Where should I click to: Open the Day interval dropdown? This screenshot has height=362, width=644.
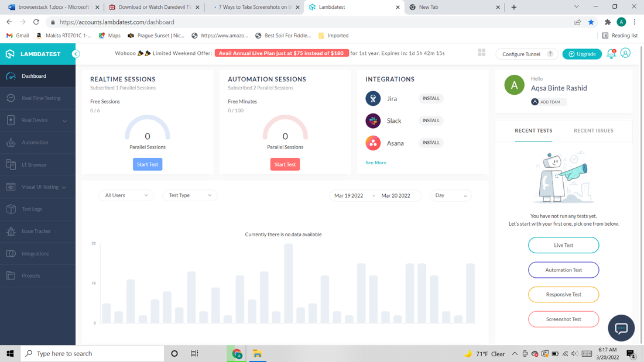pos(451,195)
